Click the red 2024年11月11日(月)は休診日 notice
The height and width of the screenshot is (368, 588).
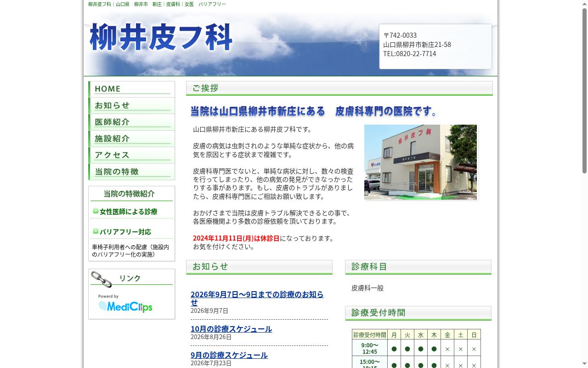(236, 238)
